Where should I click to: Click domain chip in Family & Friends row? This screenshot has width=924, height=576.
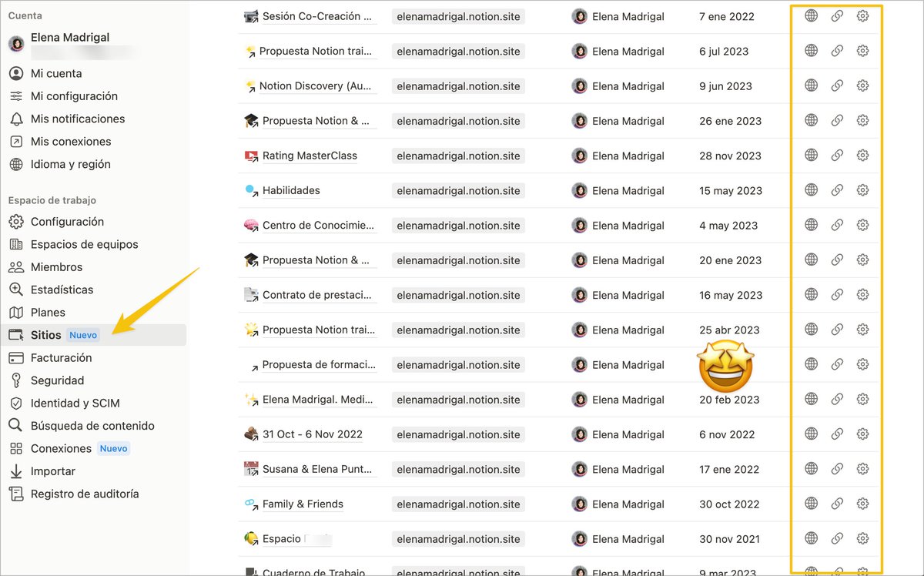pos(458,504)
